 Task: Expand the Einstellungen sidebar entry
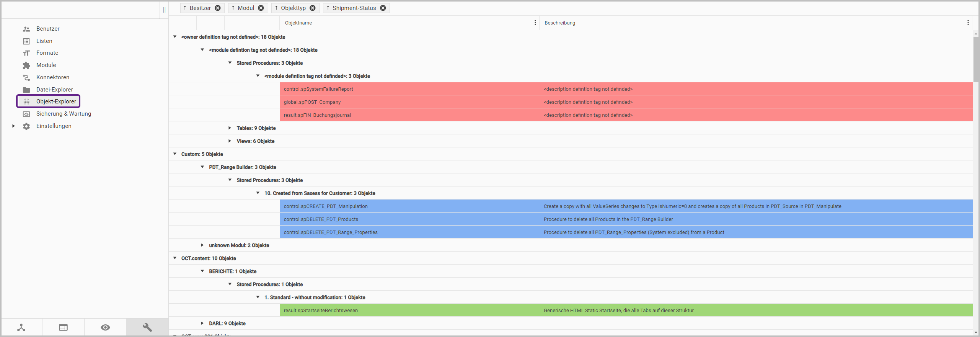13,126
